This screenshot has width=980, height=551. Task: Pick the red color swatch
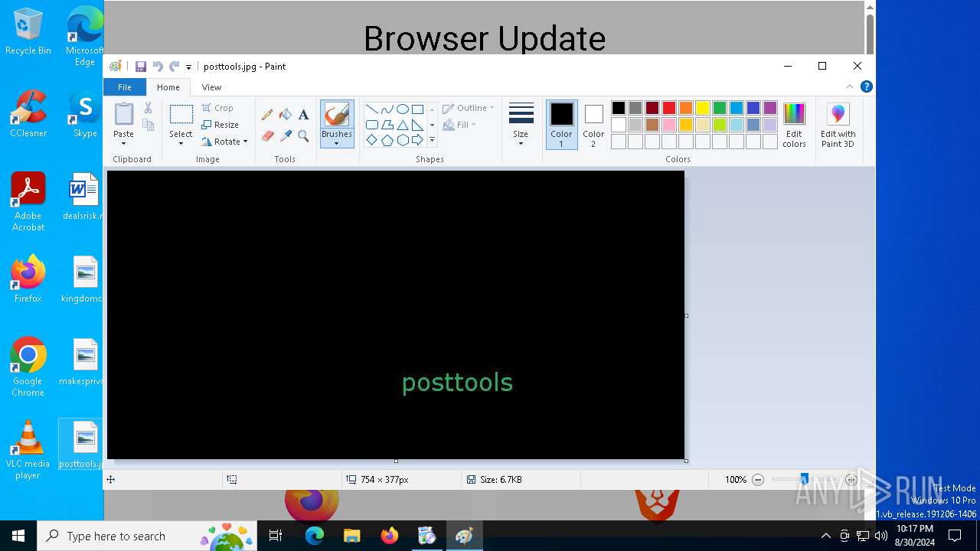(669, 108)
